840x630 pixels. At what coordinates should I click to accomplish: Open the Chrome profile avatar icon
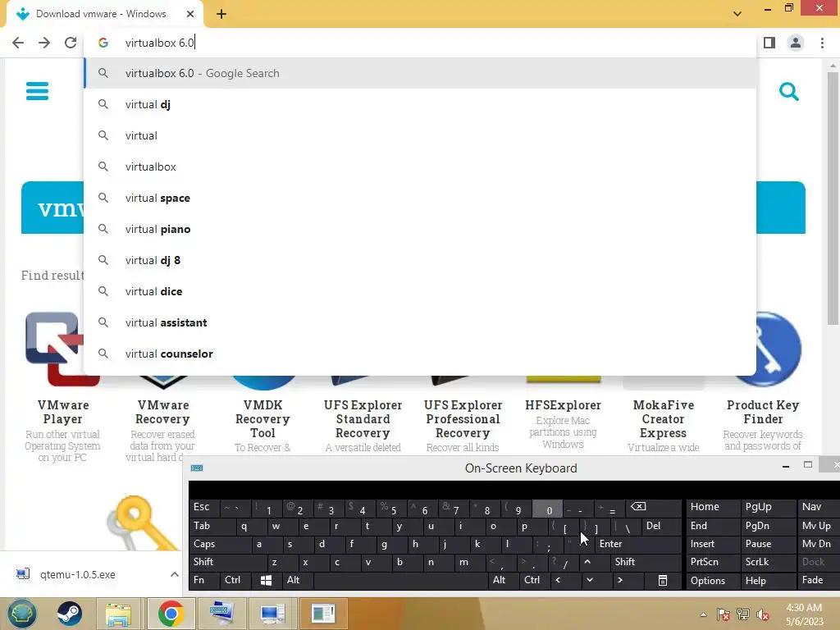pos(796,43)
